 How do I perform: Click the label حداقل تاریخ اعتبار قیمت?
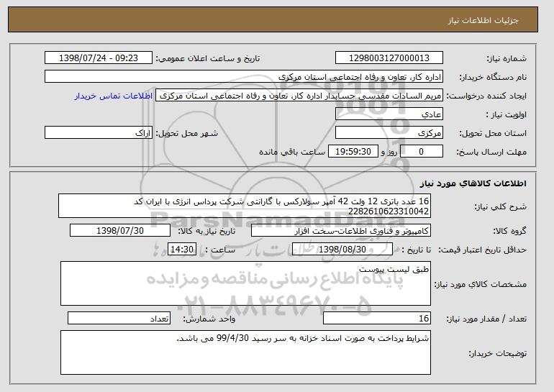coord(482,250)
